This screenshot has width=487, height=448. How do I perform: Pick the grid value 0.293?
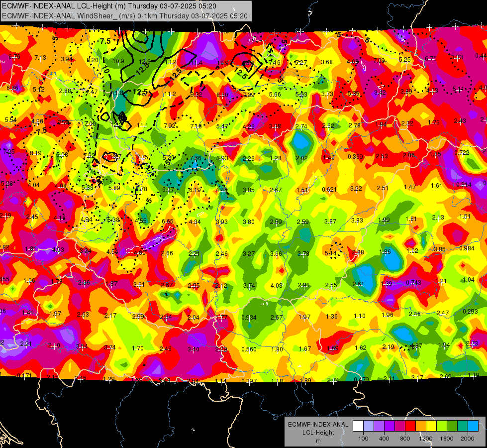[470, 312]
